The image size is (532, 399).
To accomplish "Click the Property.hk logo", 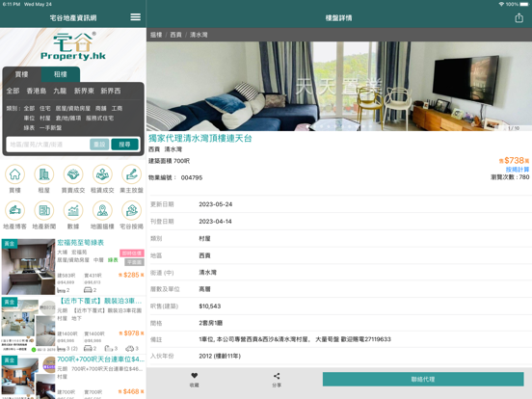I will coord(73,47).
